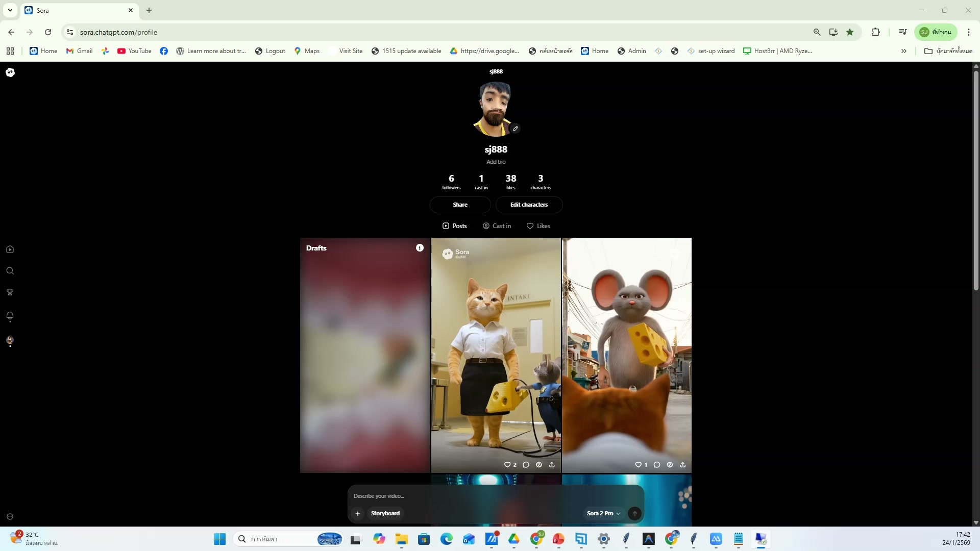This screenshot has height=551, width=980.
Task: Click remix icon on the cat video
Action: click(539, 465)
